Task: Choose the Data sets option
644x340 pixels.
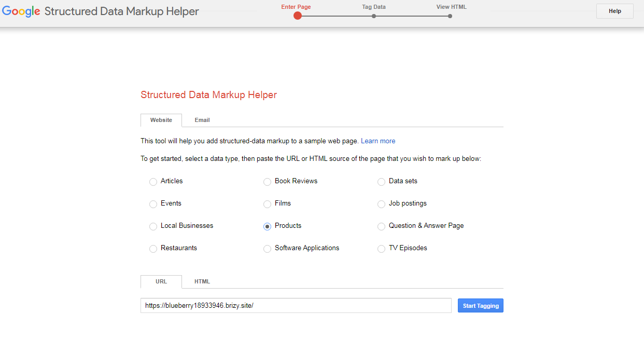Action: pos(381,182)
